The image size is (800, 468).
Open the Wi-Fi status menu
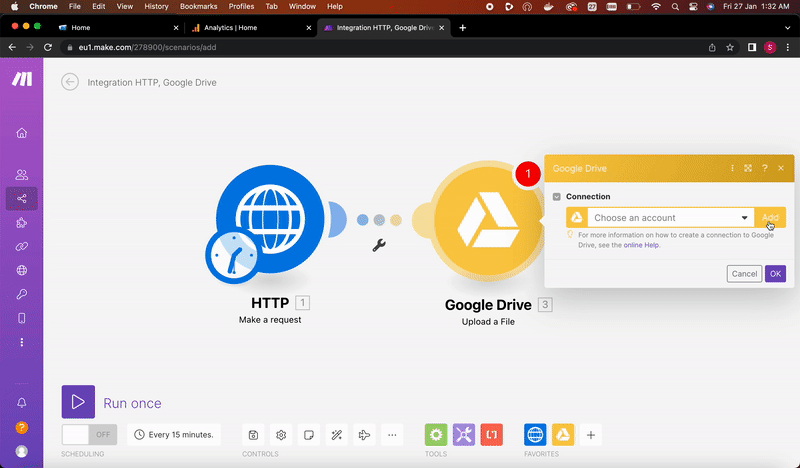[656, 7]
